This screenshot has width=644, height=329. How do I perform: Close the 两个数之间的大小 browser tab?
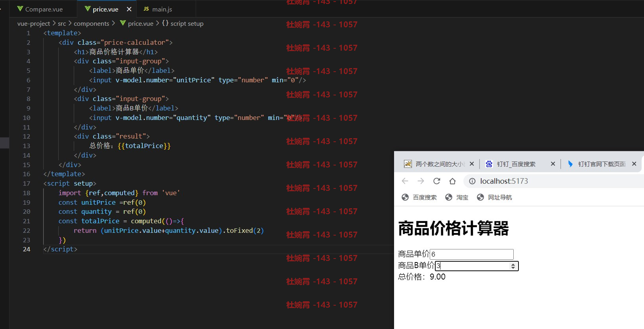click(472, 164)
